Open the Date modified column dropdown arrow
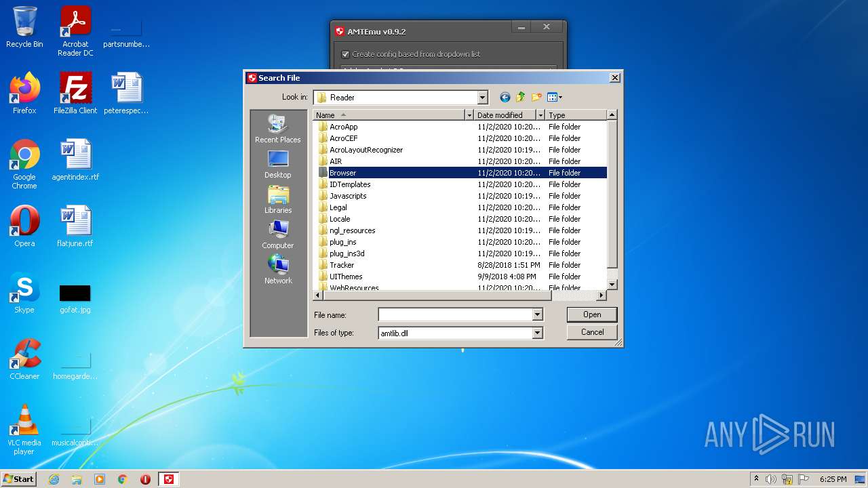This screenshot has height=488, width=868. (x=540, y=115)
